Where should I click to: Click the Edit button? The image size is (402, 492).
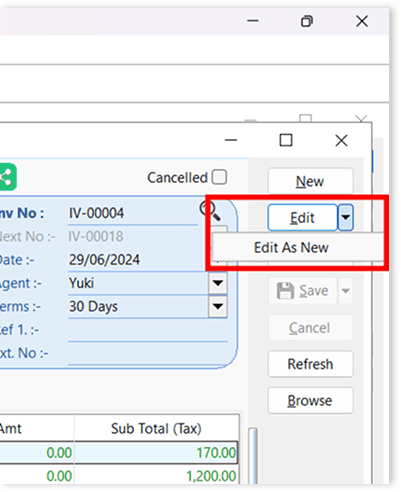click(x=302, y=218)
